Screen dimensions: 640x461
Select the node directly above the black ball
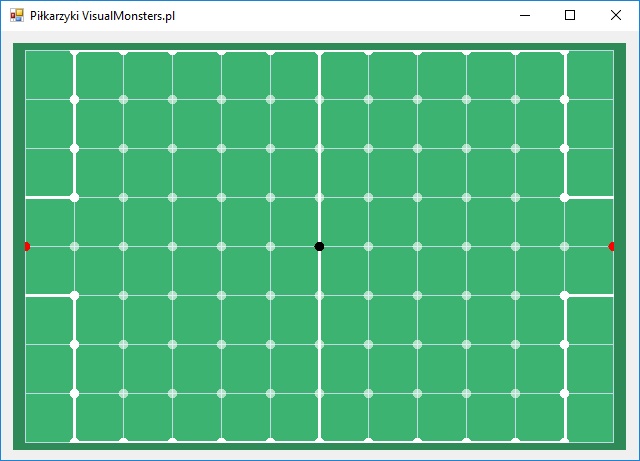(x=319, y=197)
